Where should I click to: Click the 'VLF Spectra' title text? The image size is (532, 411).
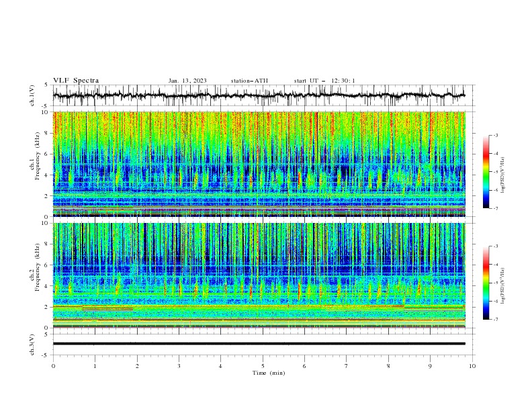[x=76, y=81]
